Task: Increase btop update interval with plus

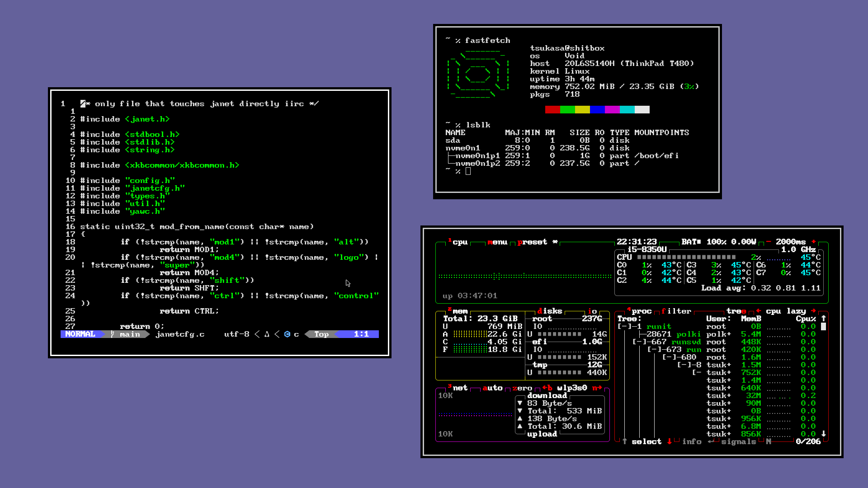Action: (813, 242)
